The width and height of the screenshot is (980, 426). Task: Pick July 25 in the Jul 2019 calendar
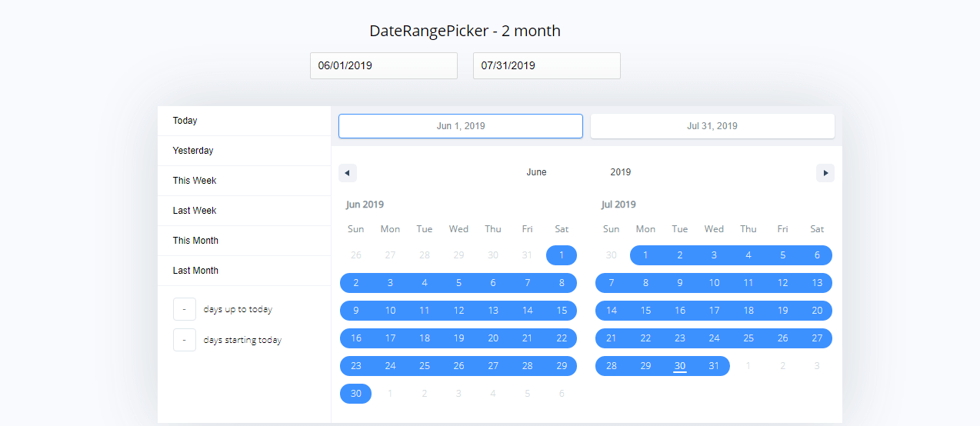click(748, 338)
